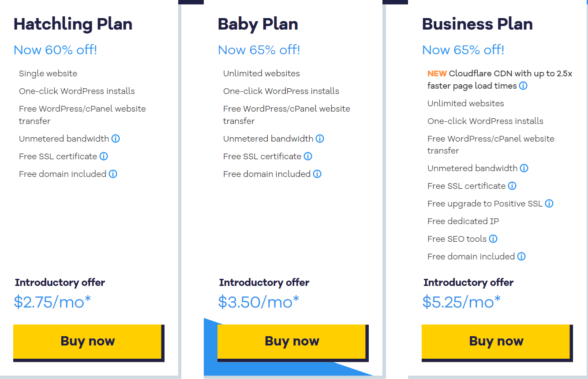
Task: Click the Unmetered bandwidth info icon in Business Plan
Action: [x=524, y=168]
